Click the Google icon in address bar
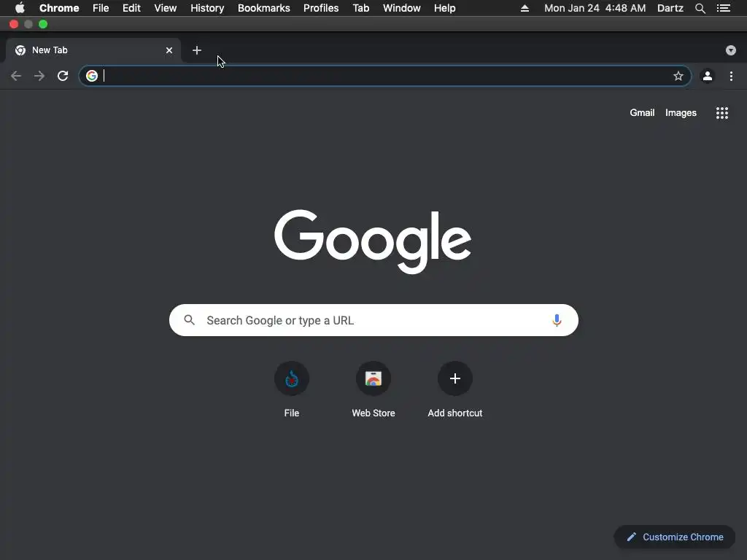The height and width of the screenshot is (560, 747). click(x=91, y=76)
